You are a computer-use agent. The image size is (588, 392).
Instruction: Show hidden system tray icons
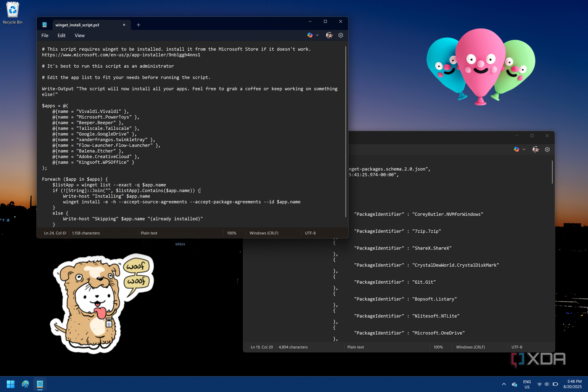[x=504, y=384]
